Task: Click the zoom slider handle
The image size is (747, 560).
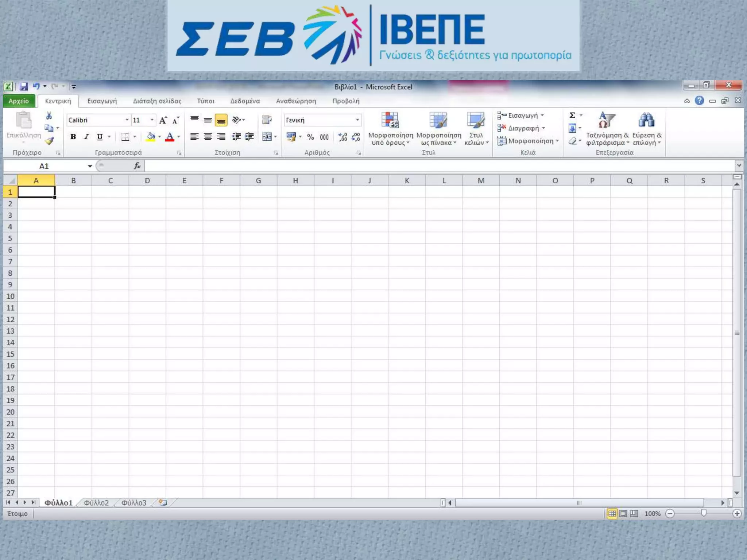Action: [704, 513]
